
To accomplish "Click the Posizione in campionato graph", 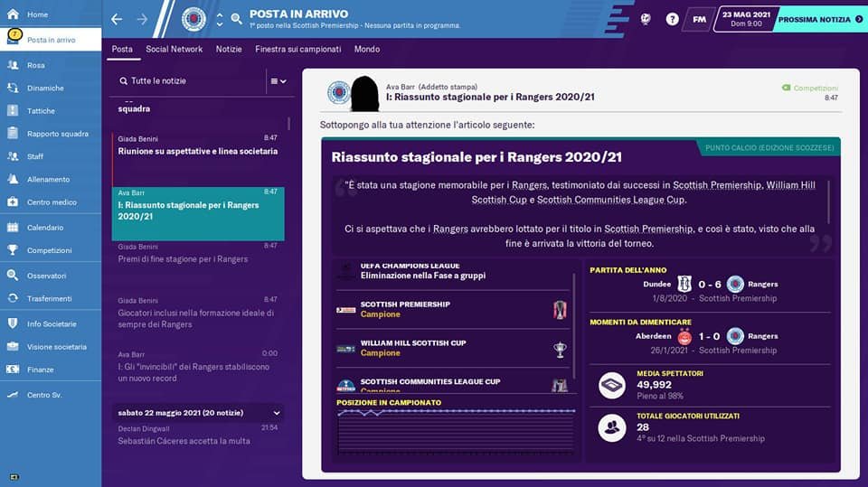I will [x=456, y=432].
